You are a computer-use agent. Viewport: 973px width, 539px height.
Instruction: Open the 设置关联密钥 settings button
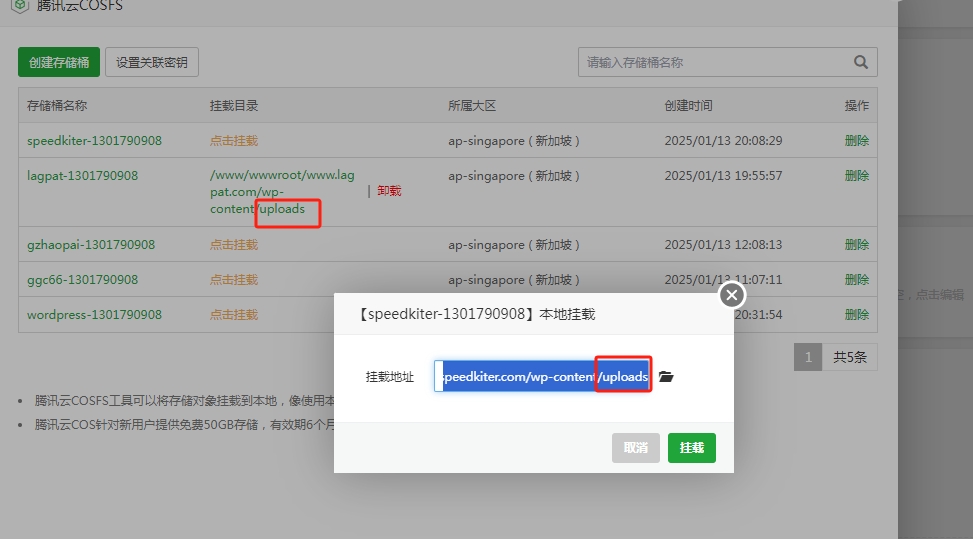152,62
